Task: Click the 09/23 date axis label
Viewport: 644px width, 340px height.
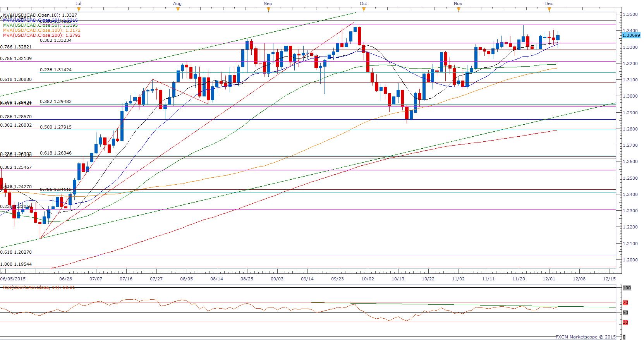Action: 338,278
